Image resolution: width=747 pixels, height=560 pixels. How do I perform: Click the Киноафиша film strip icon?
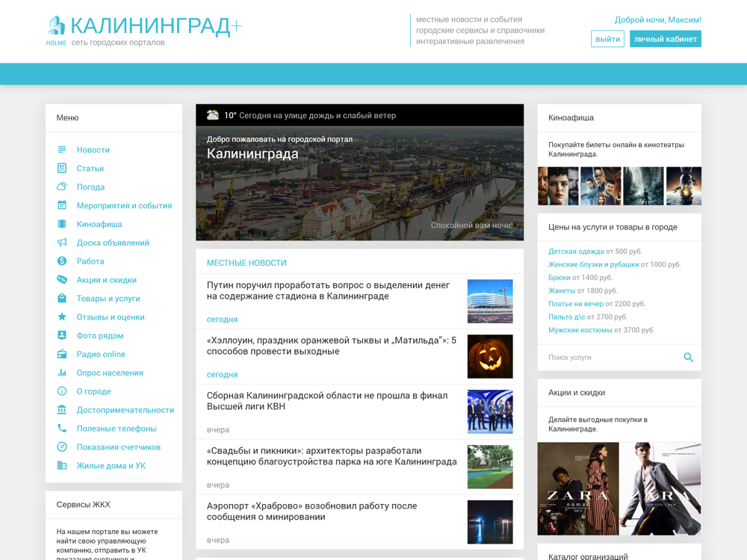point(62,224)
